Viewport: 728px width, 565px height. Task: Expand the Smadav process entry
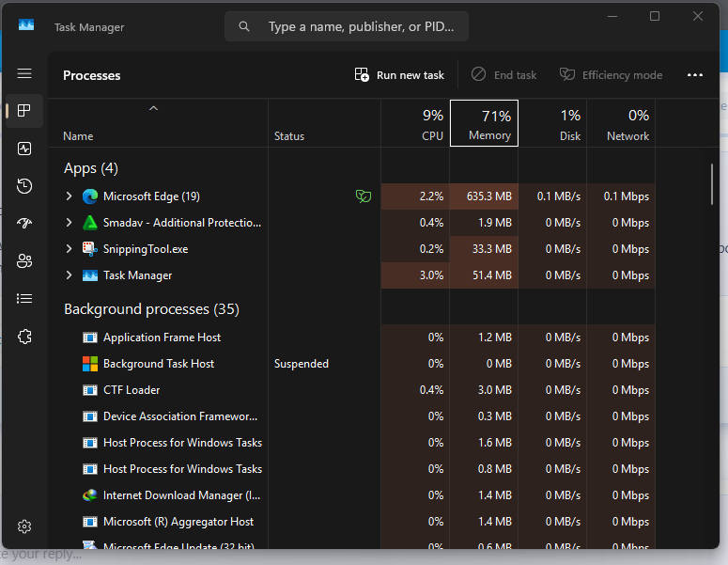pyautogui.click(x=69, y=223)
